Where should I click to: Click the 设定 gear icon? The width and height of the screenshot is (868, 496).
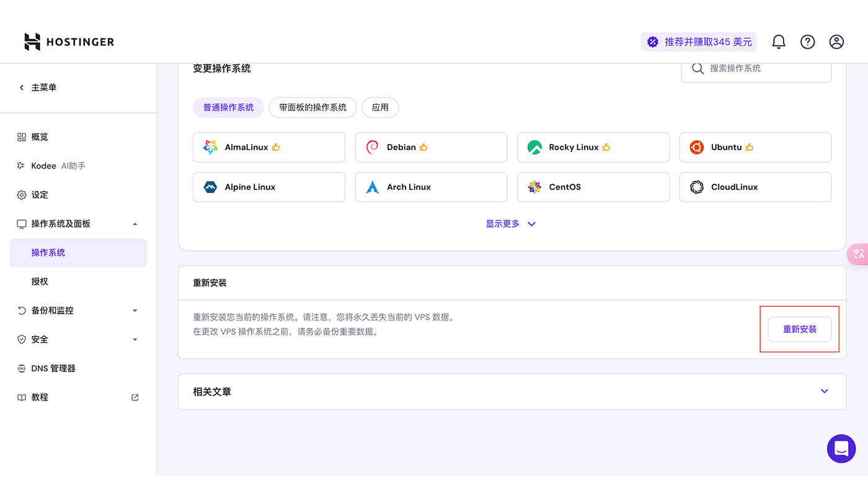tap(22, 195)
